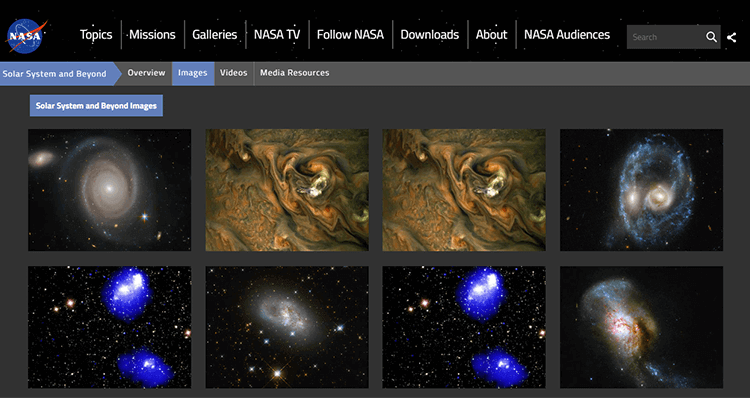Open the Galleries menu
Image resolution: width=750 pixels, height=398 pixels.
214,34
